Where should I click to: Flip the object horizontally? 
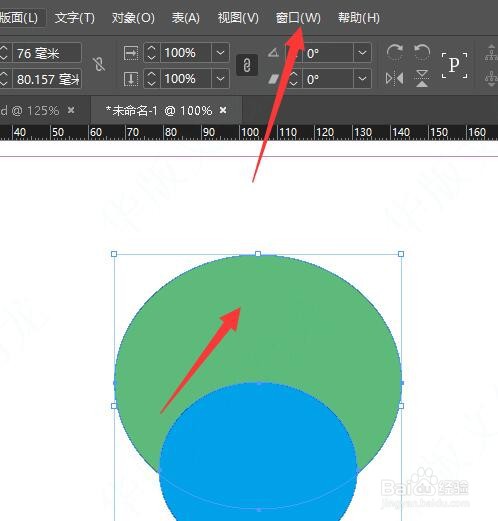[395, 79]
